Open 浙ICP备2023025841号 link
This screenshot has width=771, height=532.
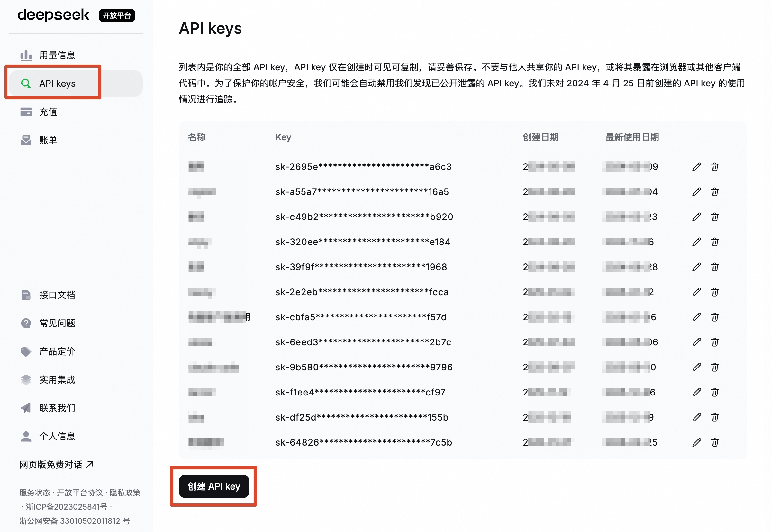(67, 507)
